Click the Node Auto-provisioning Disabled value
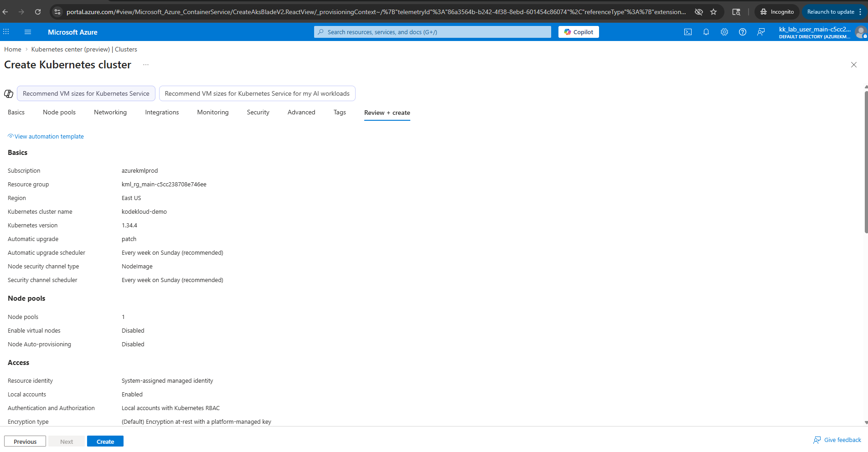The height and width of the screenshot is (452, 868). pyautogui.click(x=133, y=344)
